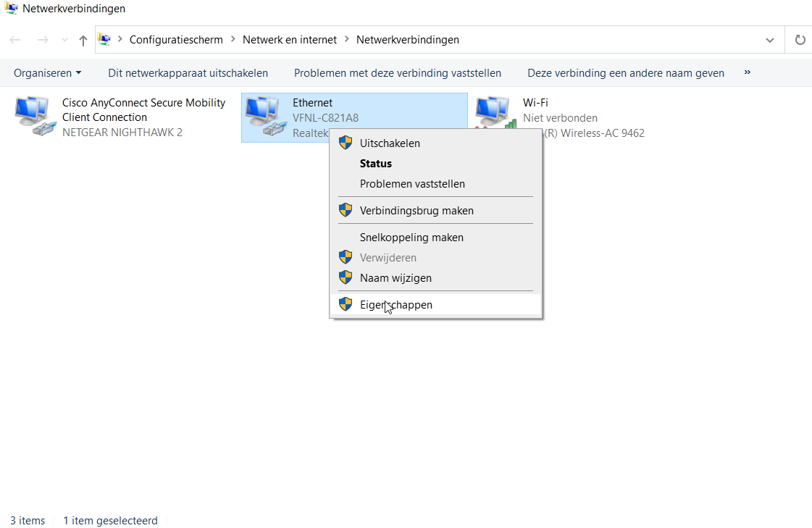Select Eigenschappen from the context menu

pos(395,305)
